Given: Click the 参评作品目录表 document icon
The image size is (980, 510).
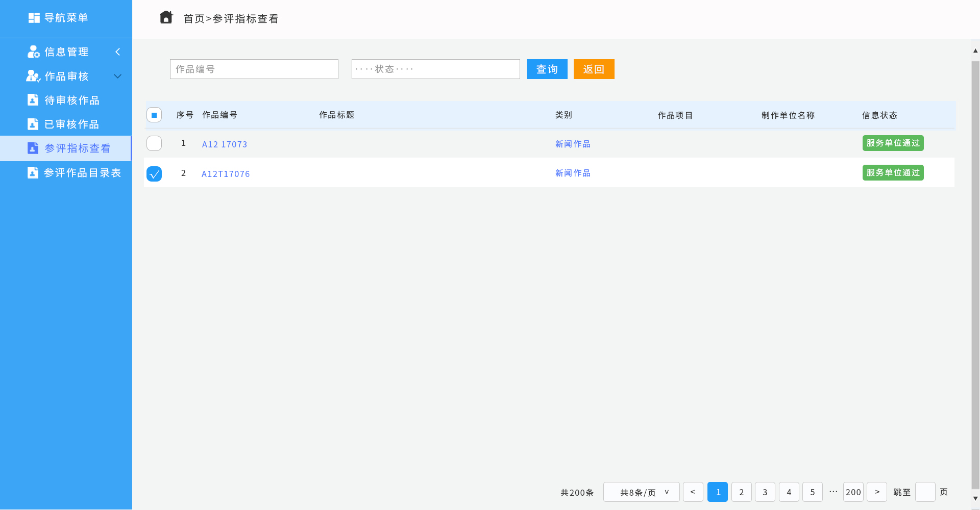Looking at the screenshot, I should tap(33, 172).
